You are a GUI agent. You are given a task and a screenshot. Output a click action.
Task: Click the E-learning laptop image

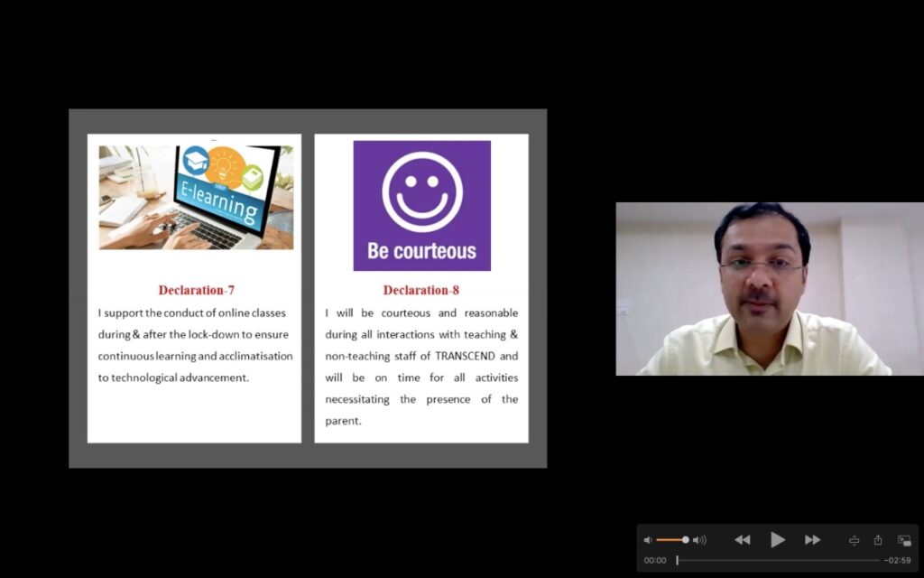click(196, 197)
